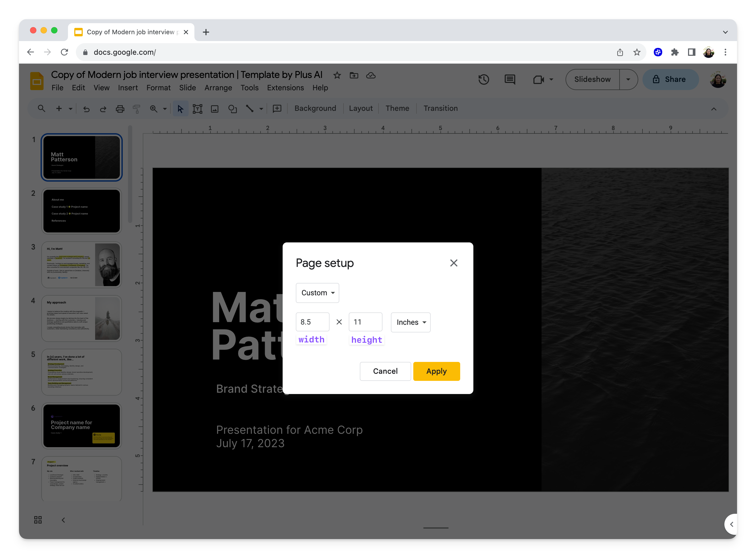The height and width of the screenshot is (558, 756).
Task: Select slide 2 thumbnail with About me
Action: click(x=82, y=211)
